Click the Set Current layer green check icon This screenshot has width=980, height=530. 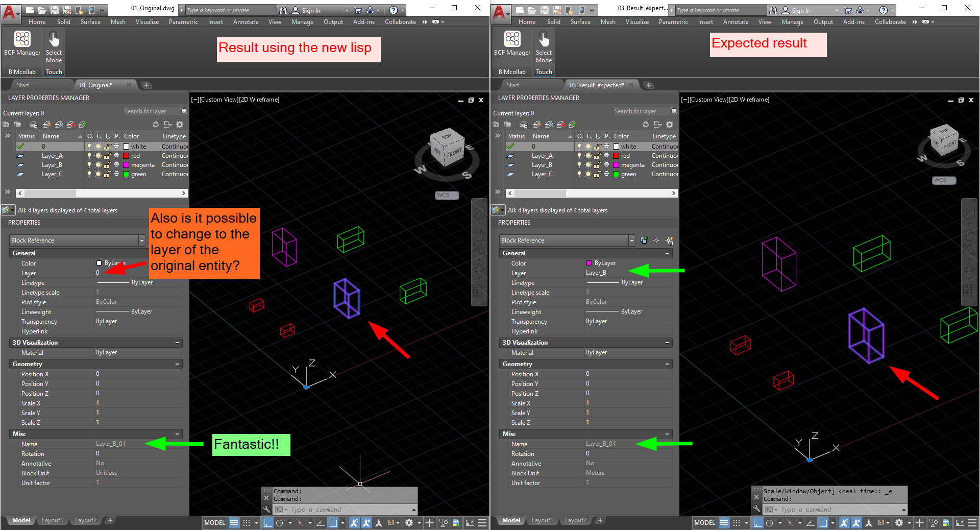83,125
